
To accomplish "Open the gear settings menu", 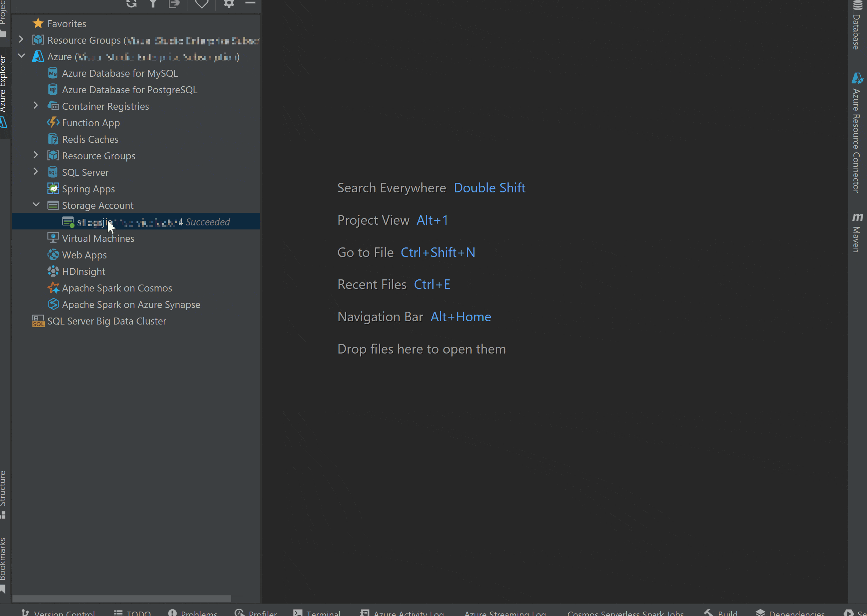I will 229,3.
